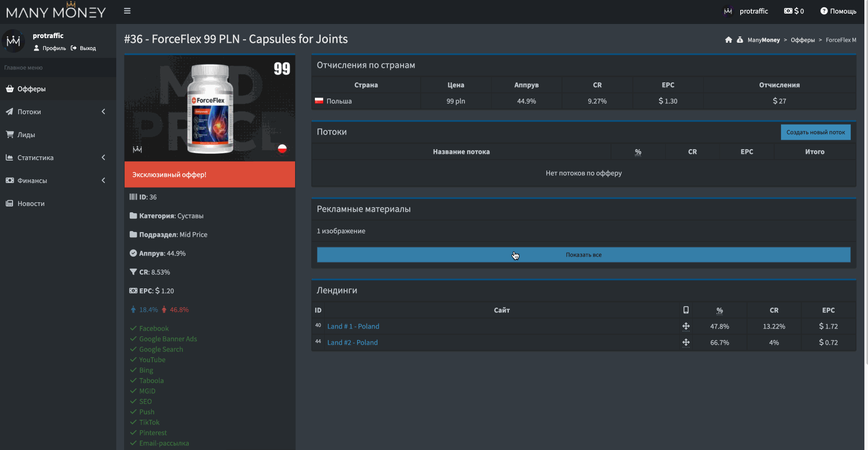The width and height of the screenshot is (868, 450).
Task: Click the Pinterest traffic source entry
Action: pyautogui.click(x=153, y=433)
